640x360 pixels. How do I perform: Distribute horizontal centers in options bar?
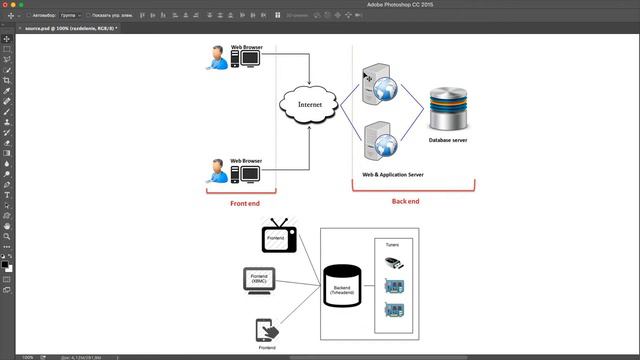pyautogui.click(x=253, y=15)
